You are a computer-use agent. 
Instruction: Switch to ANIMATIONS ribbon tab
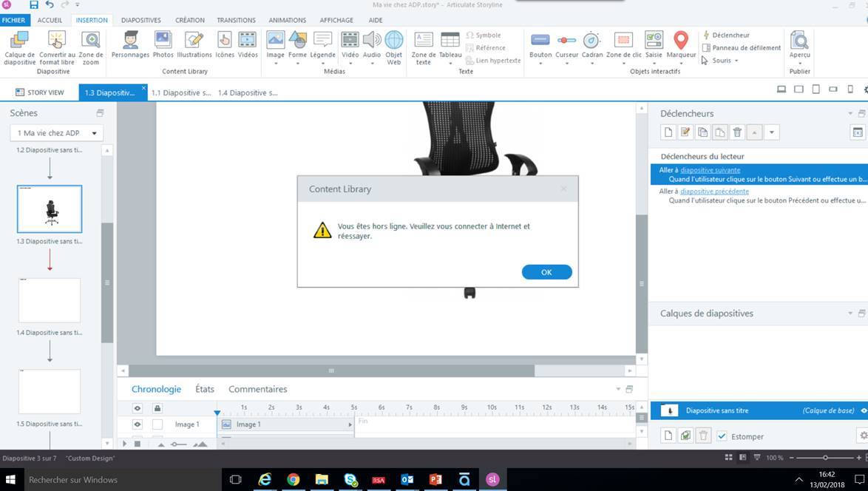pyautogui.click(x=288, y=20)
